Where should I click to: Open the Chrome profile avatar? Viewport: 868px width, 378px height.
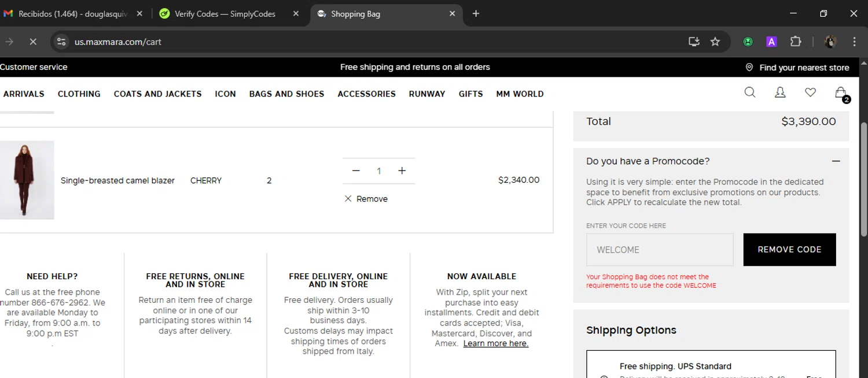830,42
